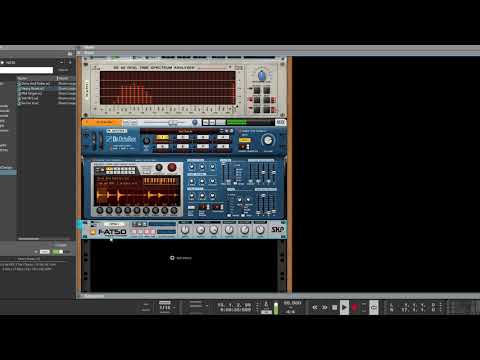Click the red knob above the Rex waveform
The width and height of the screenshot is (480, 360).
click(x=172, y=167)
